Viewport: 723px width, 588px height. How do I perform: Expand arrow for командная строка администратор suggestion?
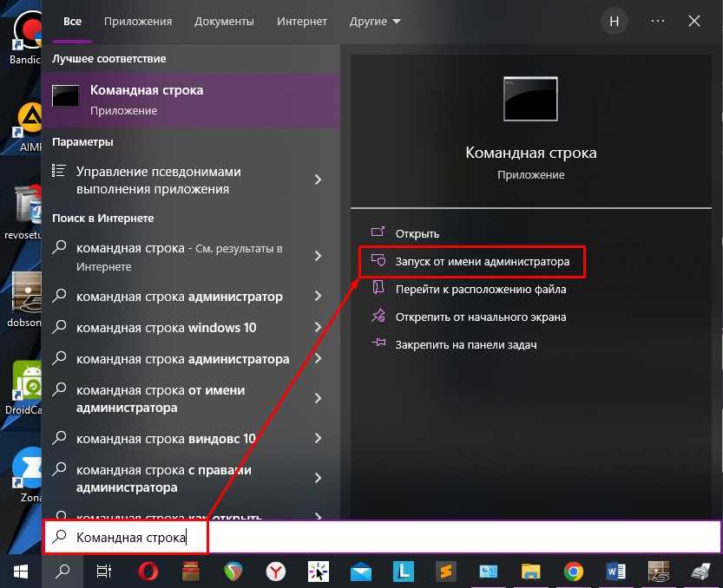tap(318, 296)
